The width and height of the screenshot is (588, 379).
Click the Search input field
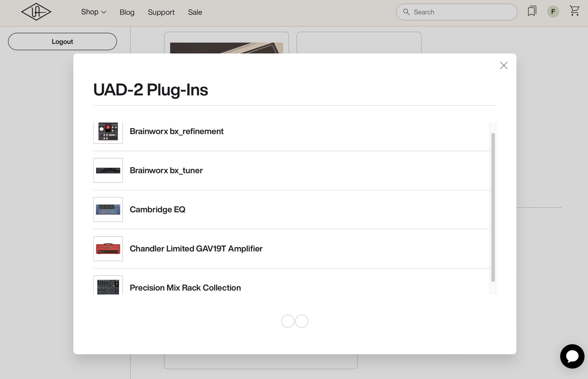point(457,12)
